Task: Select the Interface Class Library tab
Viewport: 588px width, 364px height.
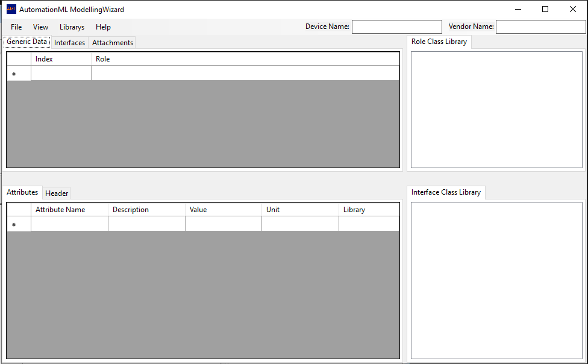Action: pyautogui.click(x=446, y=192)
